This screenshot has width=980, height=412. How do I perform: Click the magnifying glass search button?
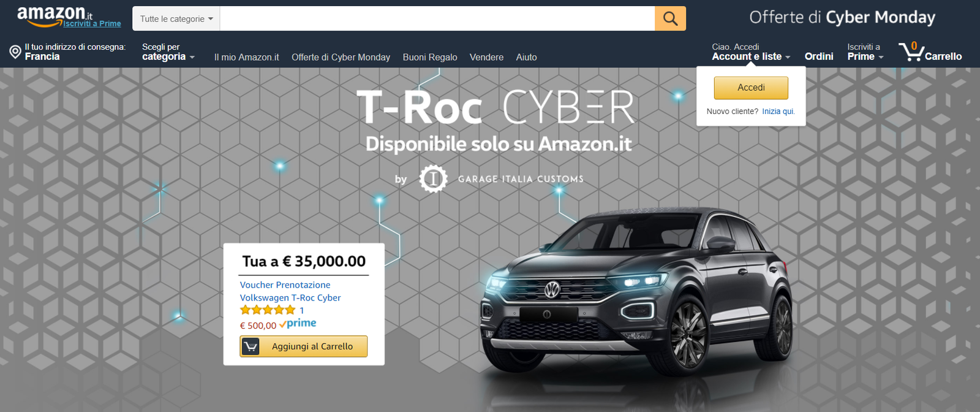[x=670, y=18]
